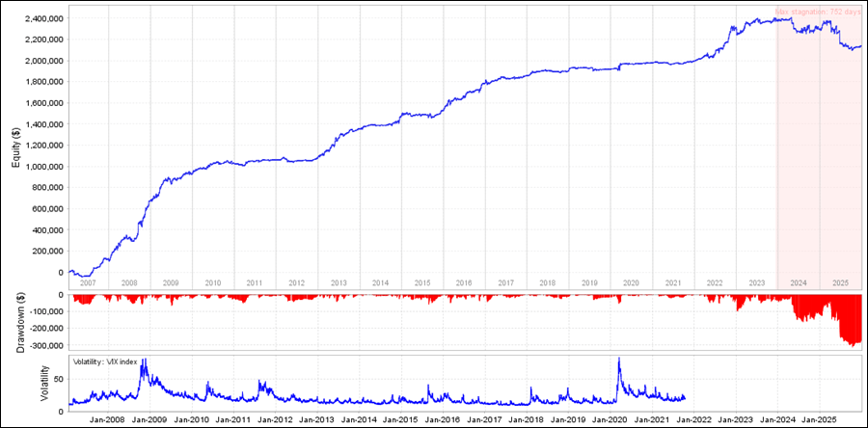Click the 0 tick on the equity axis

click(58, 273)
